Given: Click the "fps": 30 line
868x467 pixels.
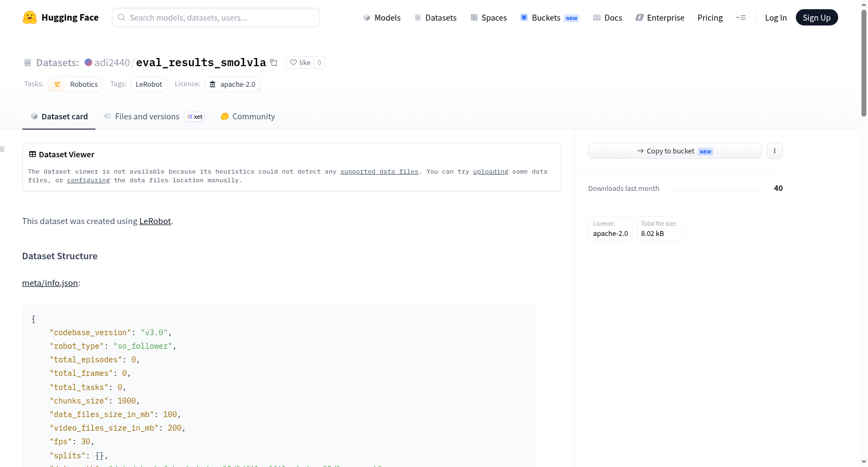Looking at the screenshot, I should (72, 442).
